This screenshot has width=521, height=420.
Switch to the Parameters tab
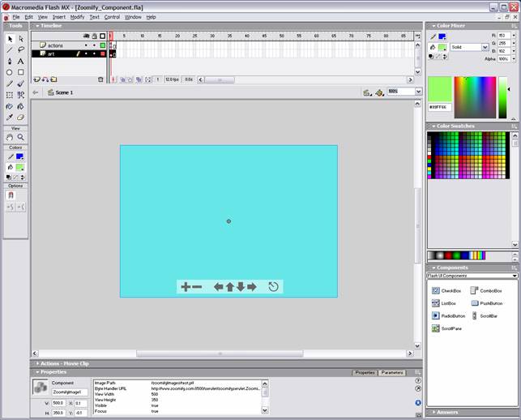392,372
